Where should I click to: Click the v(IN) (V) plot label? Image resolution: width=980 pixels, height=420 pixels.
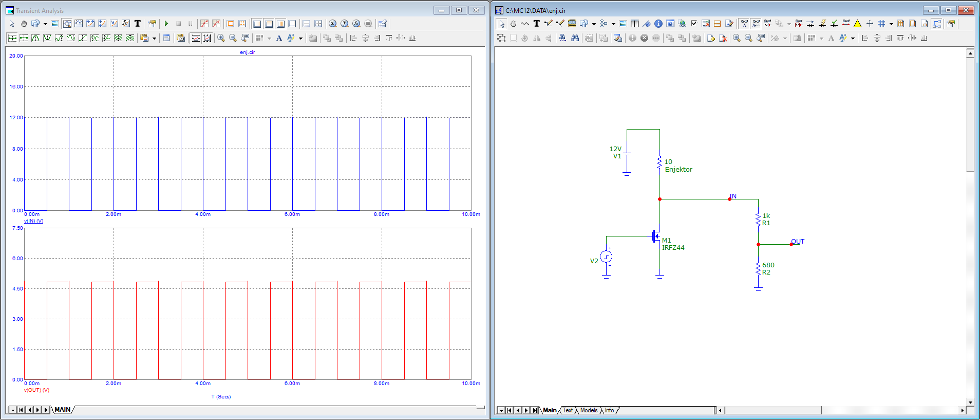point(33,221)
